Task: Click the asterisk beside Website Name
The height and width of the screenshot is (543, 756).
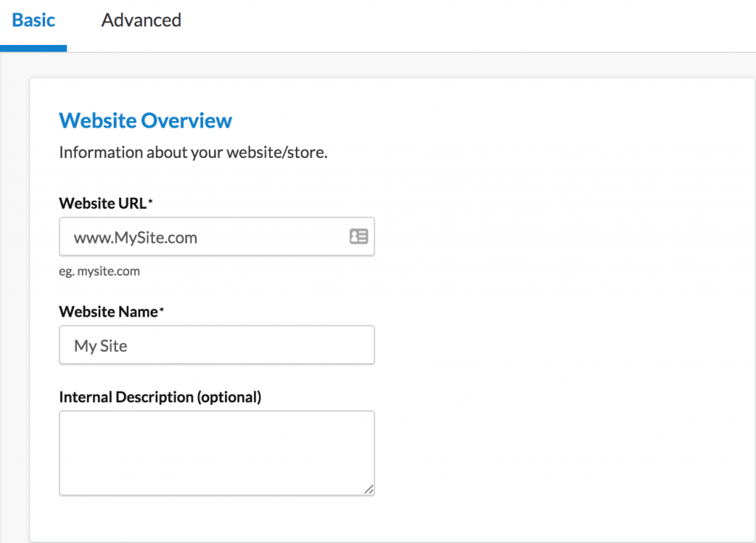Action: [x=162, y=311]
